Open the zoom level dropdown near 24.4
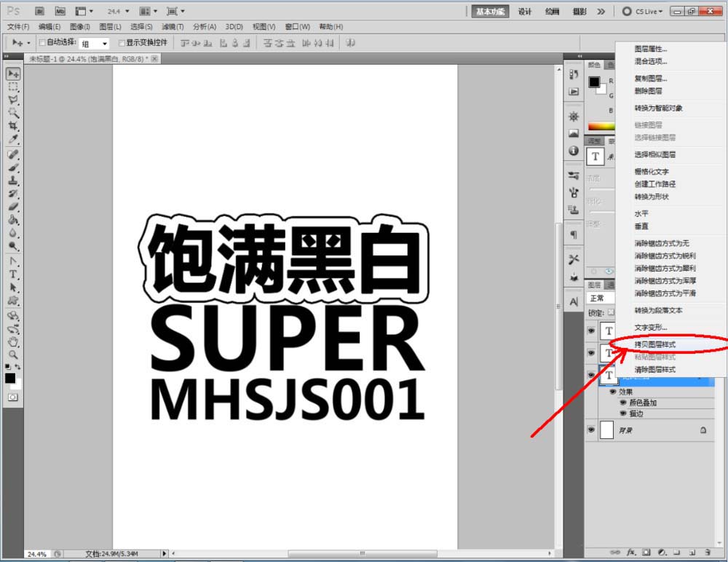 128,11
